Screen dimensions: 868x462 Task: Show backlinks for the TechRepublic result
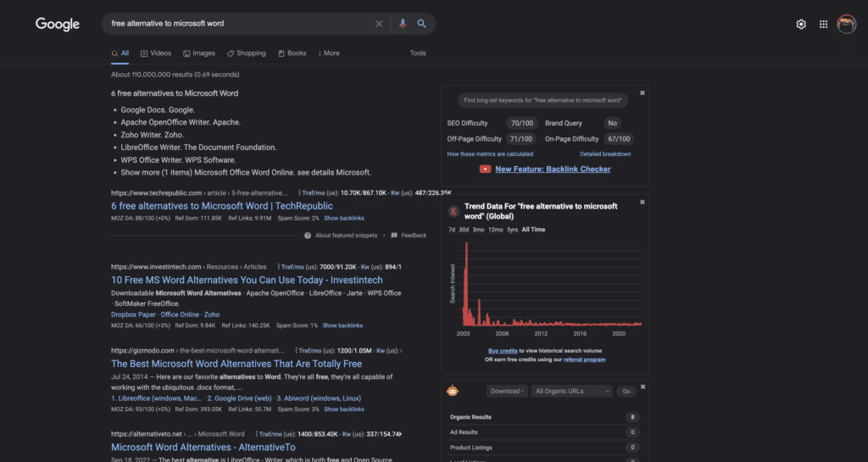pos(344,219)
